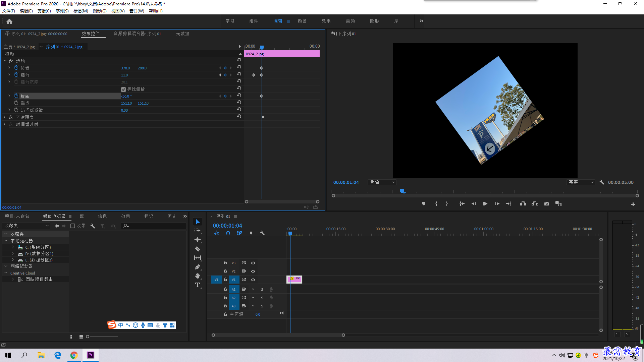Screen dimensions: 644x362
Task: Select the Selection tool arrow
Action: click(x=198, y=222)
